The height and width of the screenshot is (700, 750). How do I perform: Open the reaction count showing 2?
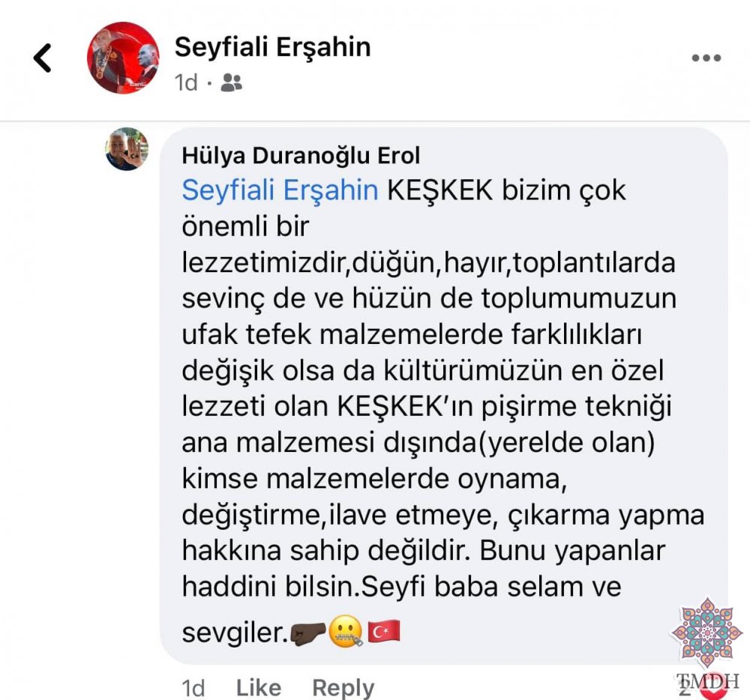(x=685, y=689)
